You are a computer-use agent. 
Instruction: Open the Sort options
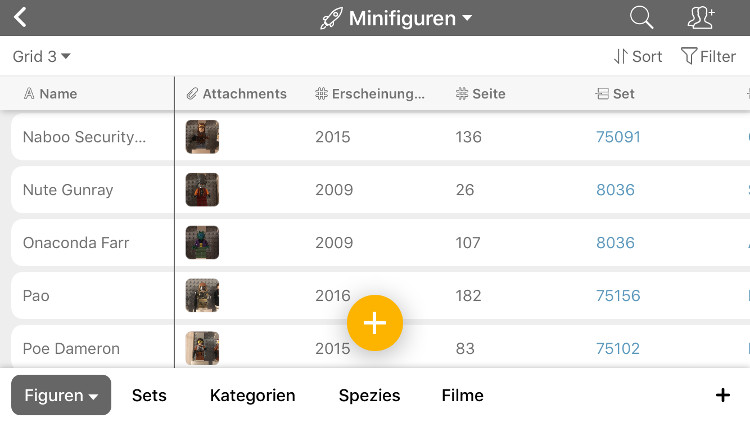(638, 57)
